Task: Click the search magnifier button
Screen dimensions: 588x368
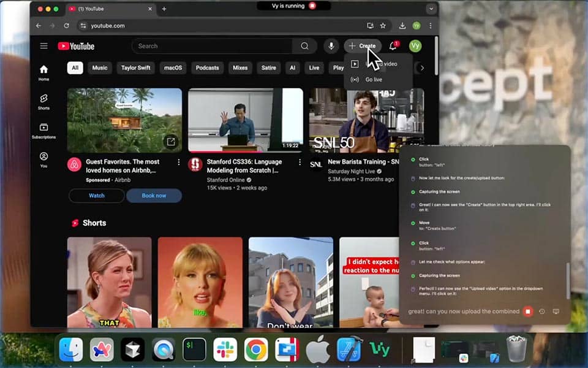Action: tap(304, 46)
